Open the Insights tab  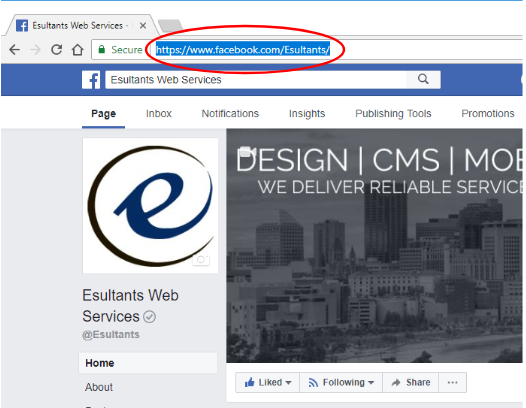[307, 114]
